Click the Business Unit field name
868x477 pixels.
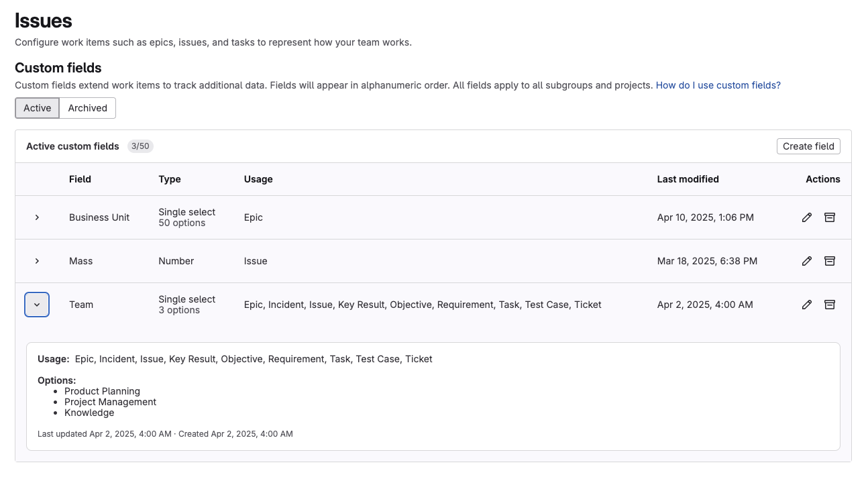[x=99, y=217]
